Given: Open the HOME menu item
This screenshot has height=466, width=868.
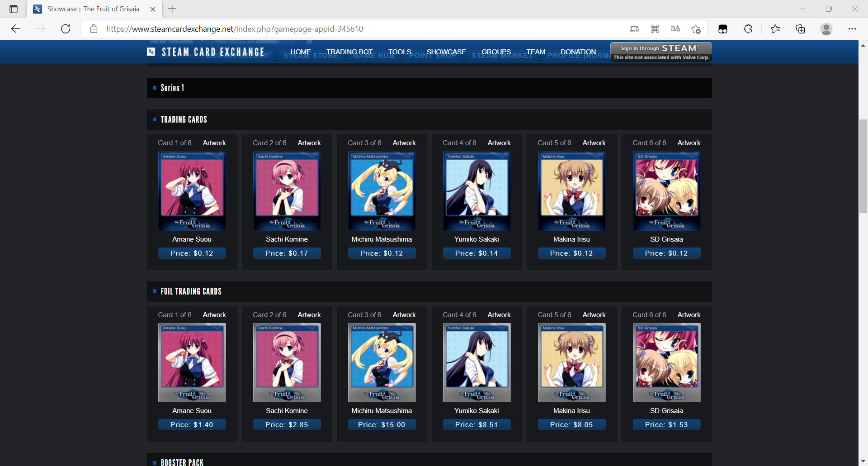Looking at the screenshot, I should pyautogui.click(x=301, y=52).
